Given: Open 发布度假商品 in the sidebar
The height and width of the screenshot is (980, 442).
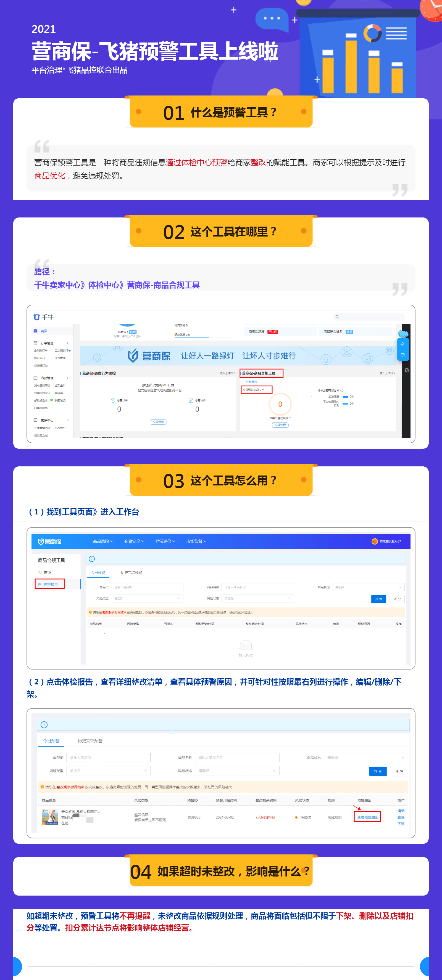Looking at the screenshot, I should pyautogui.click(x=42, y=385).
